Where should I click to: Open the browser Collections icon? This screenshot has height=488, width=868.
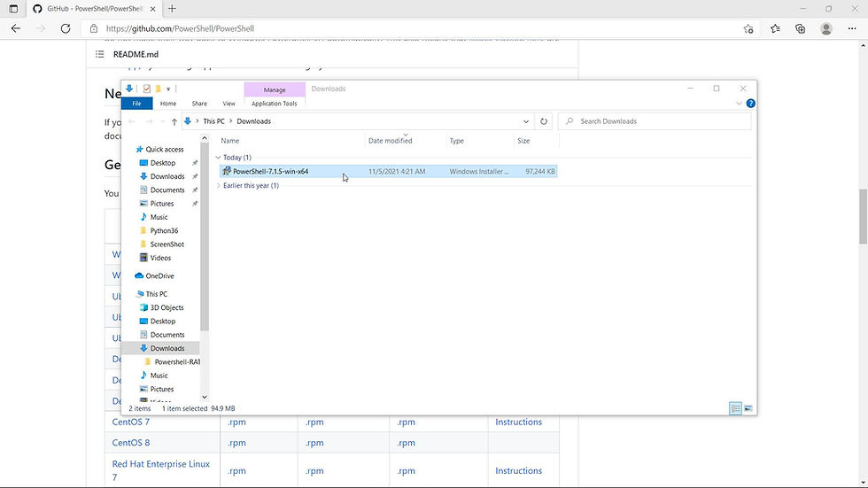[x=801, y=28]
